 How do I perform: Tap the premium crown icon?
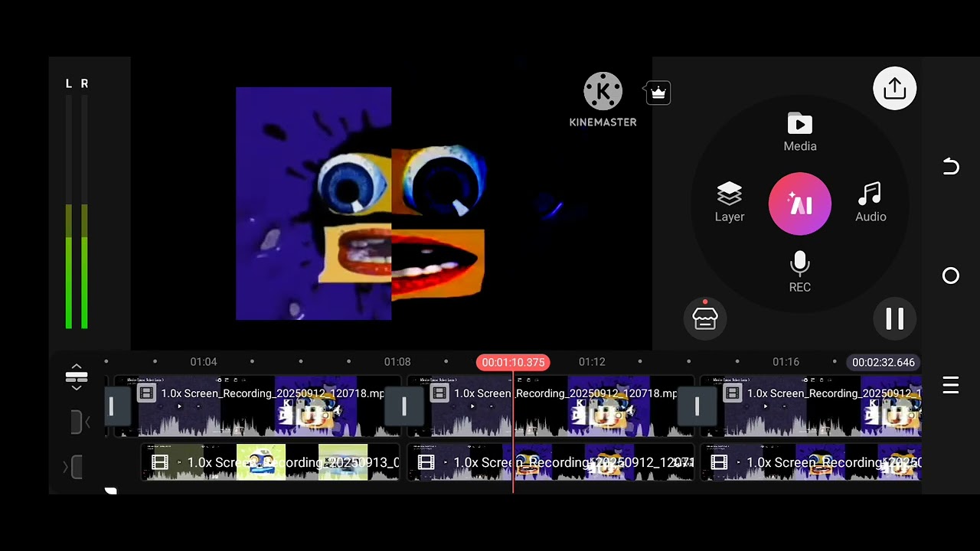point(658,93)
